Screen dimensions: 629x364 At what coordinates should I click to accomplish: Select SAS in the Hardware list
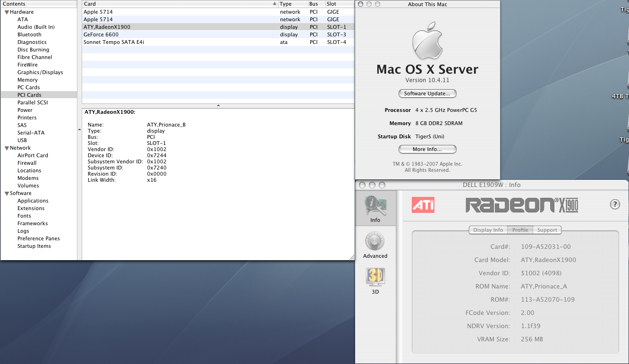[22, 125]
